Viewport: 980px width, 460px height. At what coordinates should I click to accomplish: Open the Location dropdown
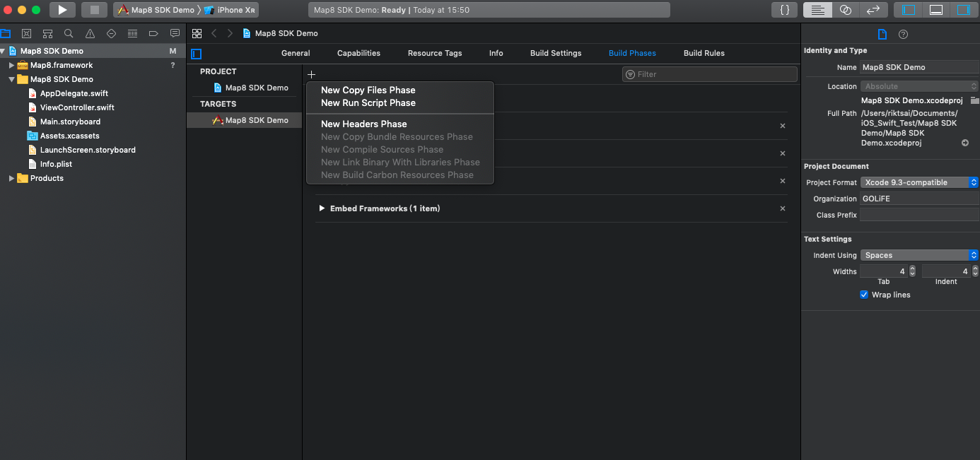(919, 86)
